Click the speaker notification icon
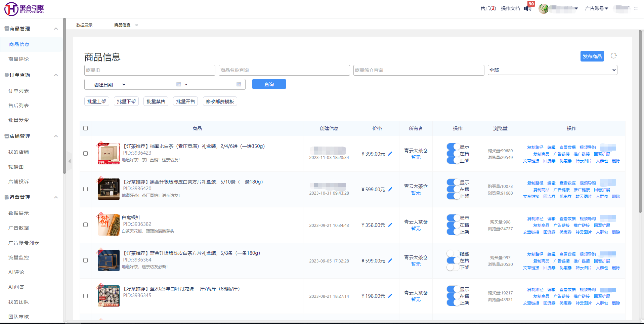 pos(527,8)
